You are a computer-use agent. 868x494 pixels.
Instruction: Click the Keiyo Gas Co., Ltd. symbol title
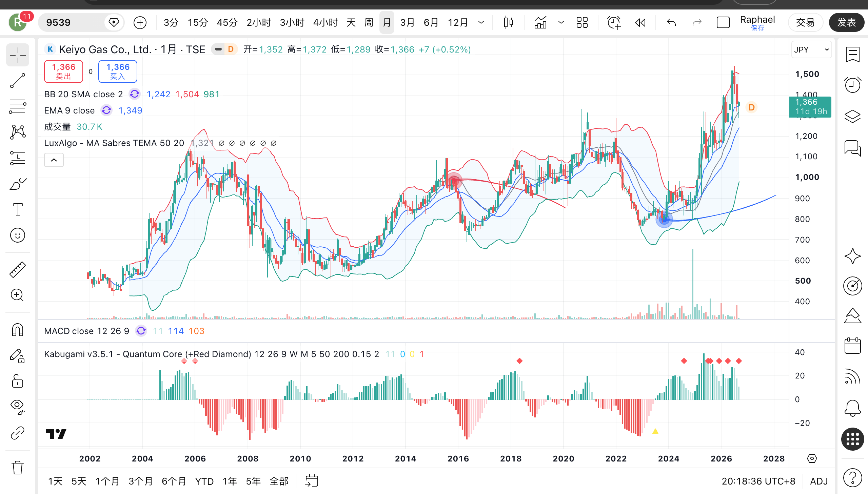coord(105,49)
